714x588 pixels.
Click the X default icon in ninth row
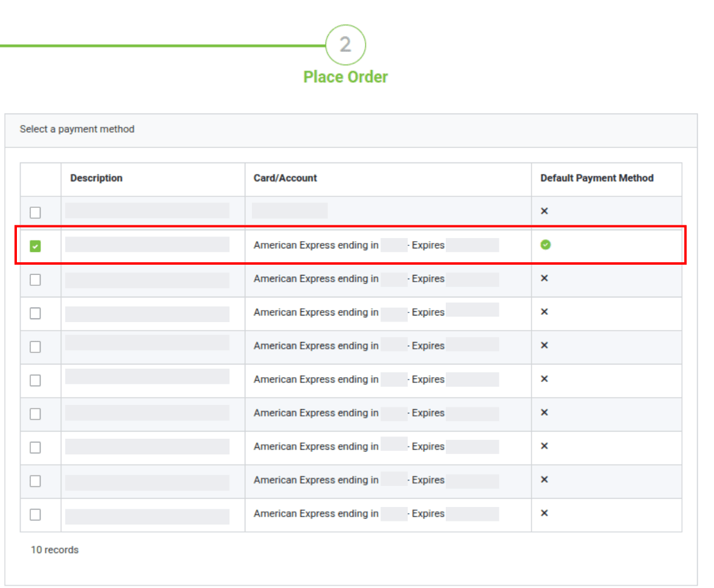tap(544, 480)
